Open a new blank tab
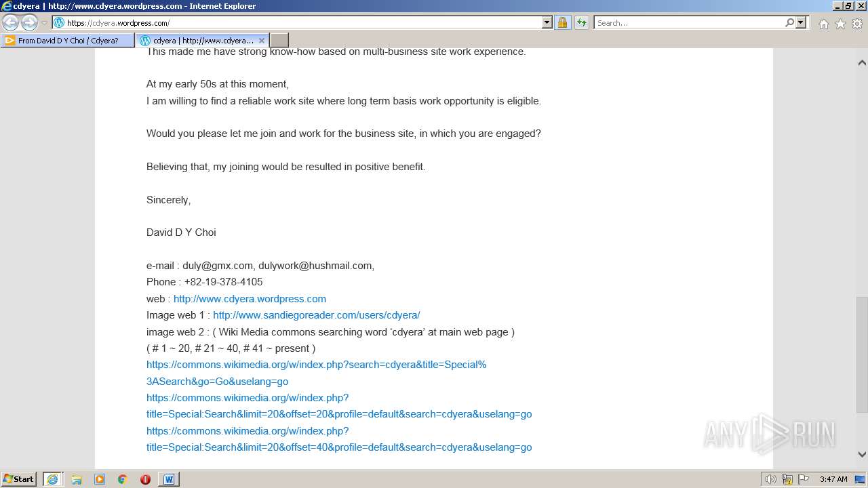The width and height of the screenshot is (868, 488). 279,41
